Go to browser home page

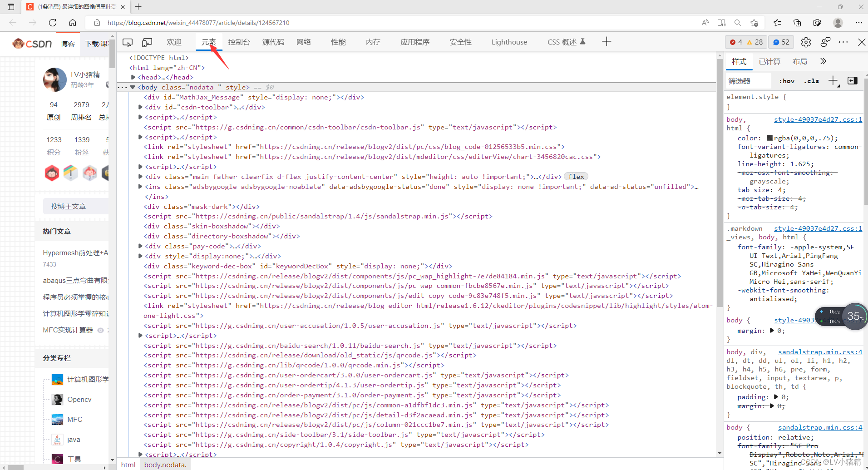pyautogui.click(x=73, y=23)
